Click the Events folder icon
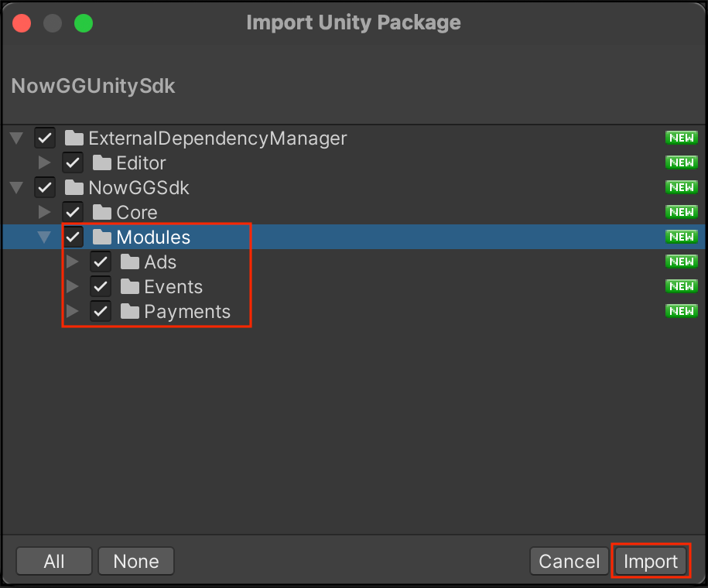Viewport: 708px width, 588px height. pyautogui.click(x=130, y=287)
